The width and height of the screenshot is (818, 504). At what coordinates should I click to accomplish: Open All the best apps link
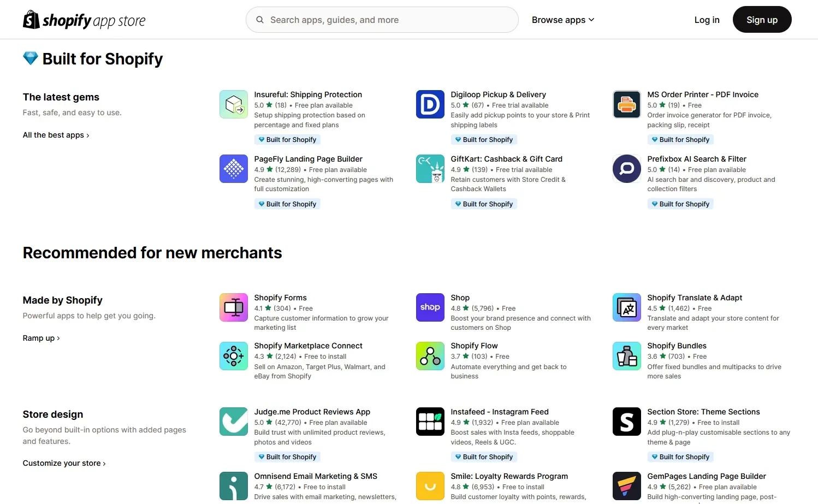point(56,135)
